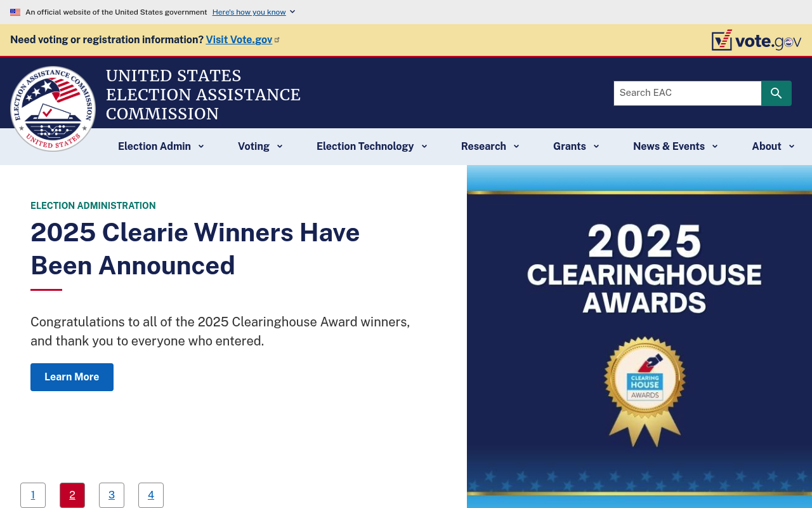Select current carousel slide 2

pyautogui.click(x=72, y=495)
